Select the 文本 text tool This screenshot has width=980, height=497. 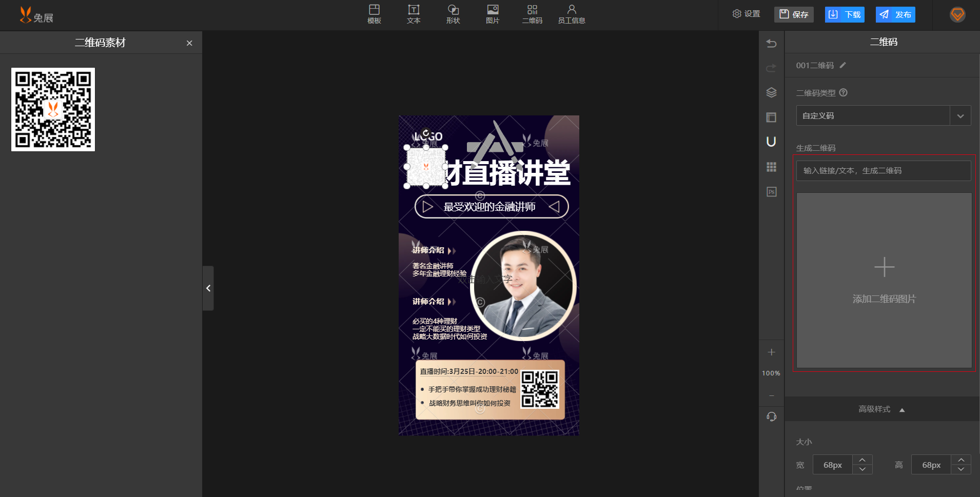pos(414,14)
